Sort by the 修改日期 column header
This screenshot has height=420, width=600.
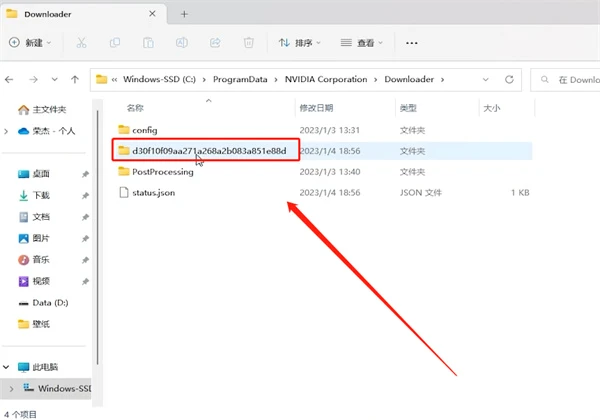pyautogui.click(x=320, y=107)
